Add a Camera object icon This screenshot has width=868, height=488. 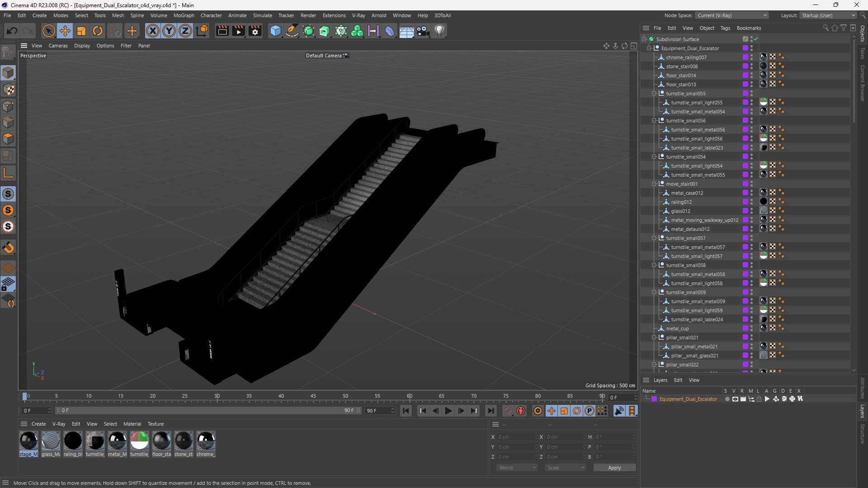423,31
